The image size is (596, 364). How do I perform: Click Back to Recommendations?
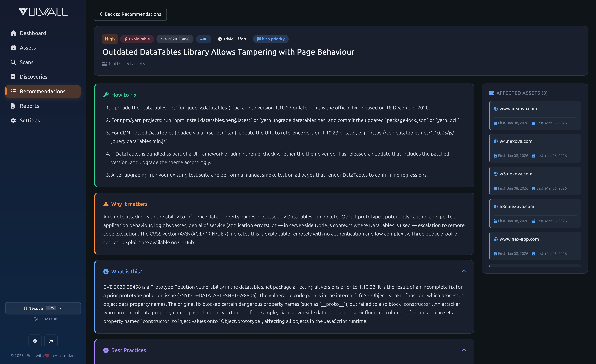click(130, 14)
